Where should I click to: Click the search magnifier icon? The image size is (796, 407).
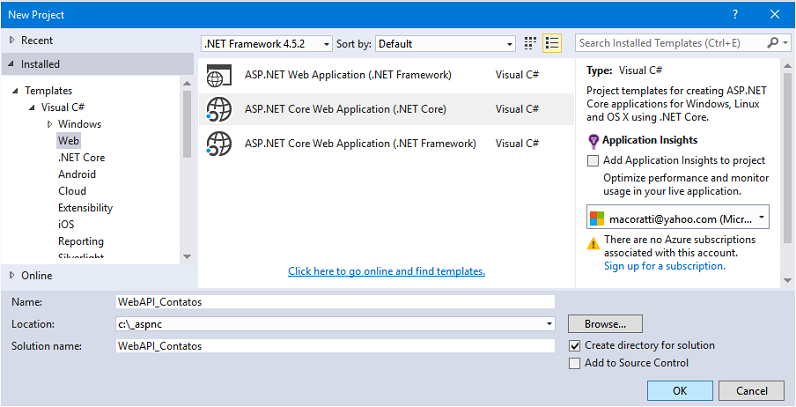tap(772, 43)
